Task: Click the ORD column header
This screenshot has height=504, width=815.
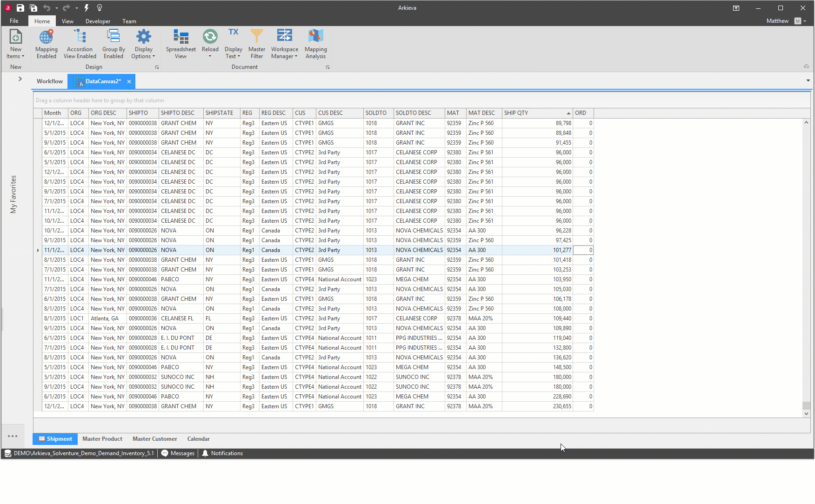Action: [583, 113]
